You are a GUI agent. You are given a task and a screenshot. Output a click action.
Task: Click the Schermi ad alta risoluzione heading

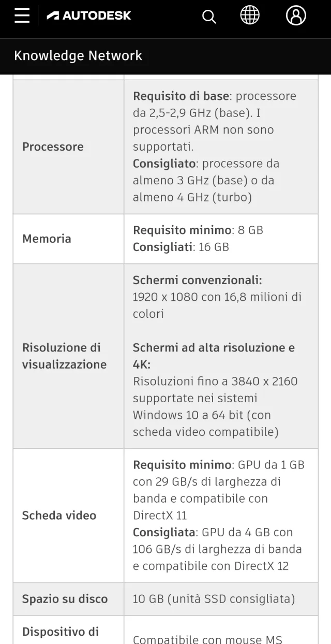click(214, 356)
